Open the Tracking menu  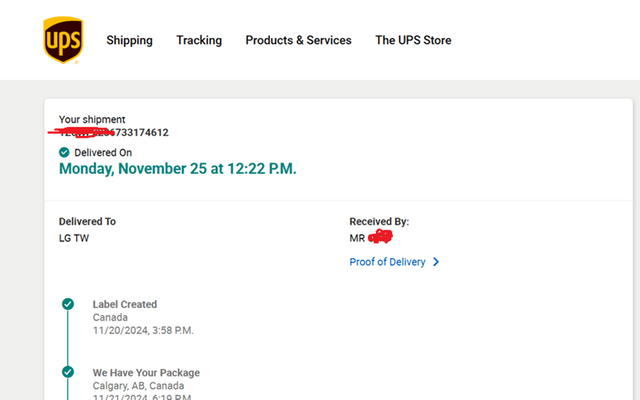tap(199, 41)
